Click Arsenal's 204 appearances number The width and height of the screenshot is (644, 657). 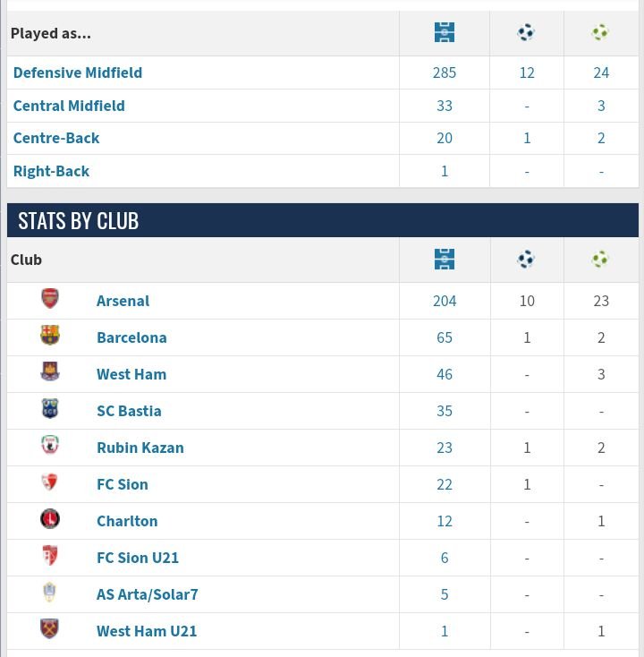pyautogui.click(x=445, y=301)
